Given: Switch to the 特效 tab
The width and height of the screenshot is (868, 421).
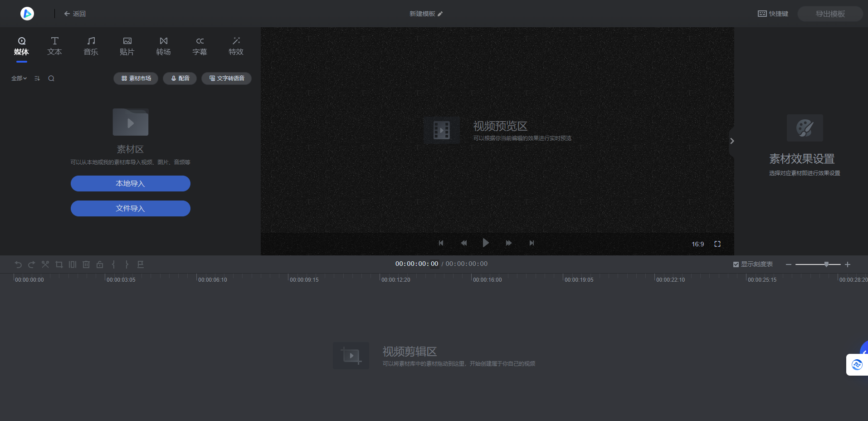Looking at the screenshot, I should (x=235, y=46).
